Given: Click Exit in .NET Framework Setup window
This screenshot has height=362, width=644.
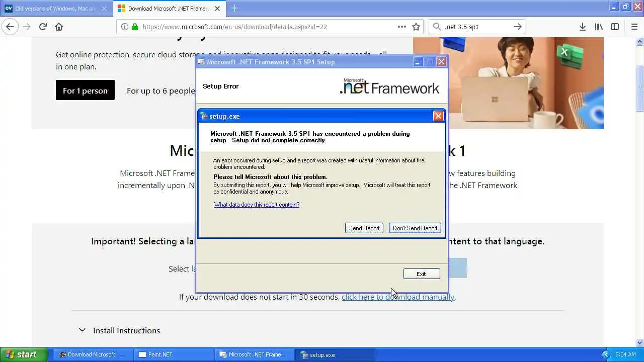Looking at the screenshot, I should click(x=422, y=274).
